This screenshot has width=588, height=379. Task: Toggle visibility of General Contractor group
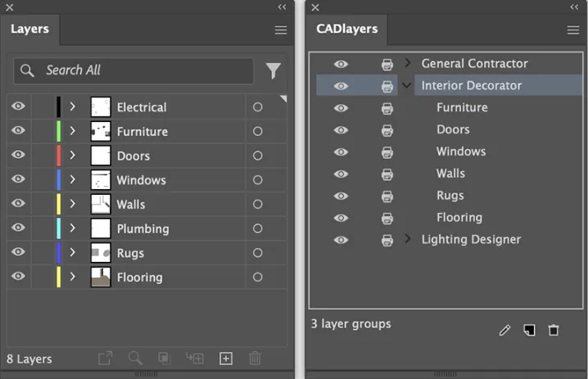[341, 64]
